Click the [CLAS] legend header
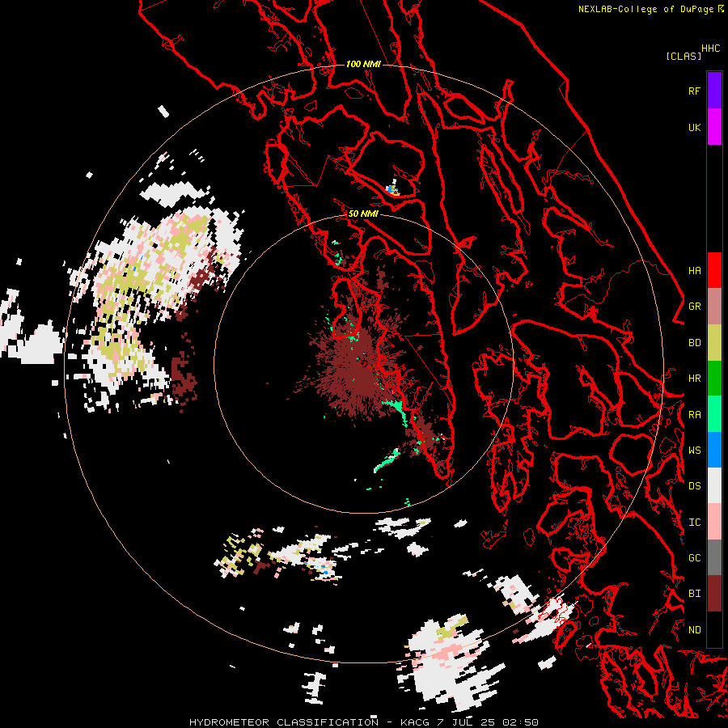728x728 pixels. click(684, 56)
